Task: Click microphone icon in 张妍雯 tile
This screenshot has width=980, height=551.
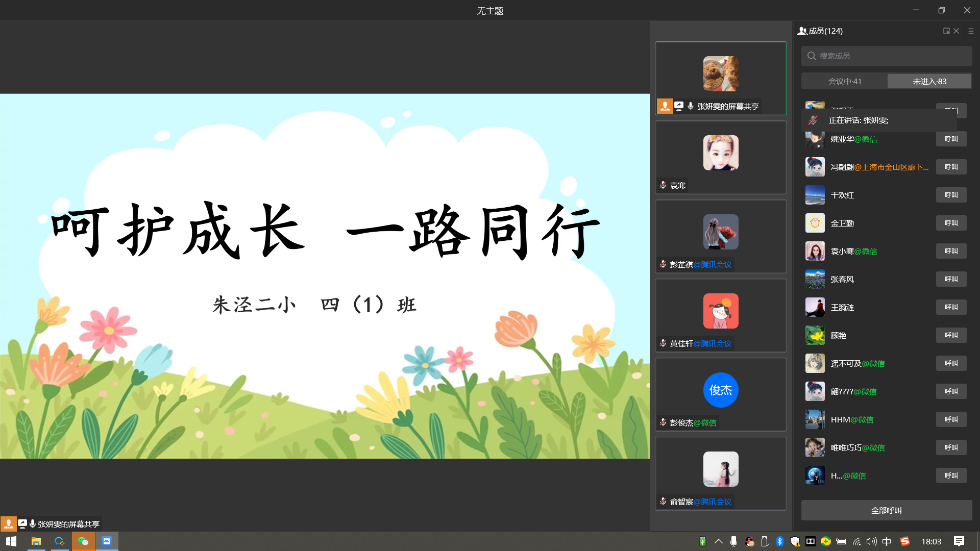Action: [691, 106]
